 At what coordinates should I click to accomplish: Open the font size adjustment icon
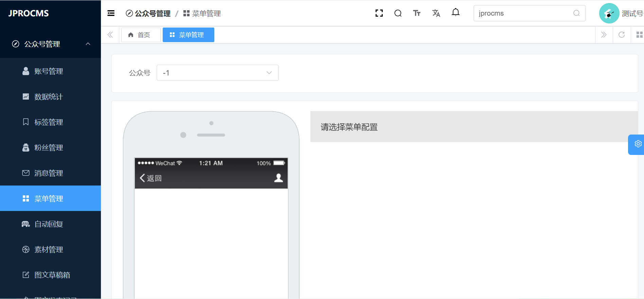coord(417,13)
